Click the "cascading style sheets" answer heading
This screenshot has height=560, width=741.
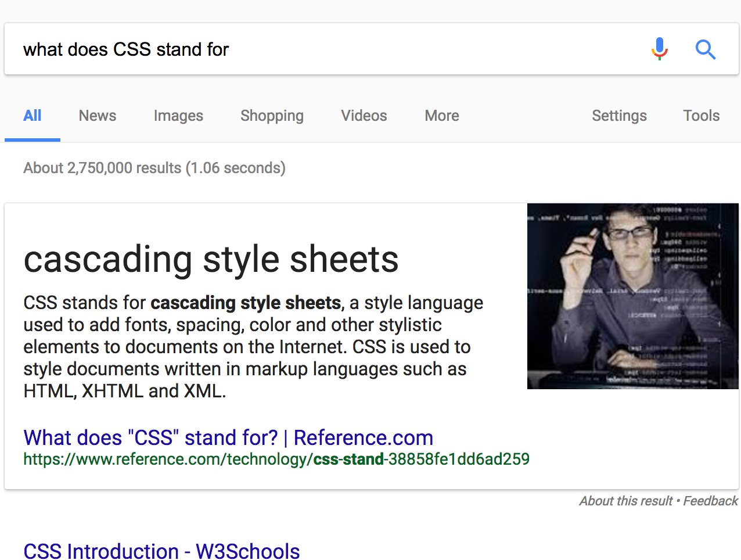(x=211, y=259)
